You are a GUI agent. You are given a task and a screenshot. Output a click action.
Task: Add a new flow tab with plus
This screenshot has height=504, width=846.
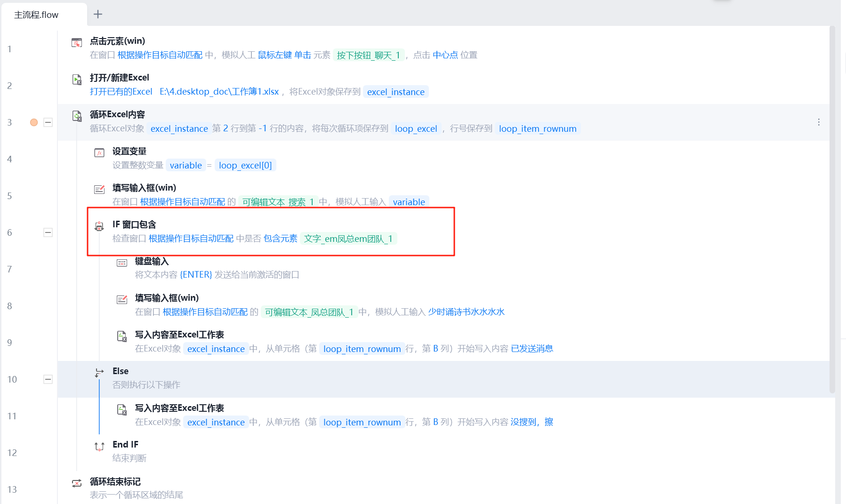click(98, 14)
